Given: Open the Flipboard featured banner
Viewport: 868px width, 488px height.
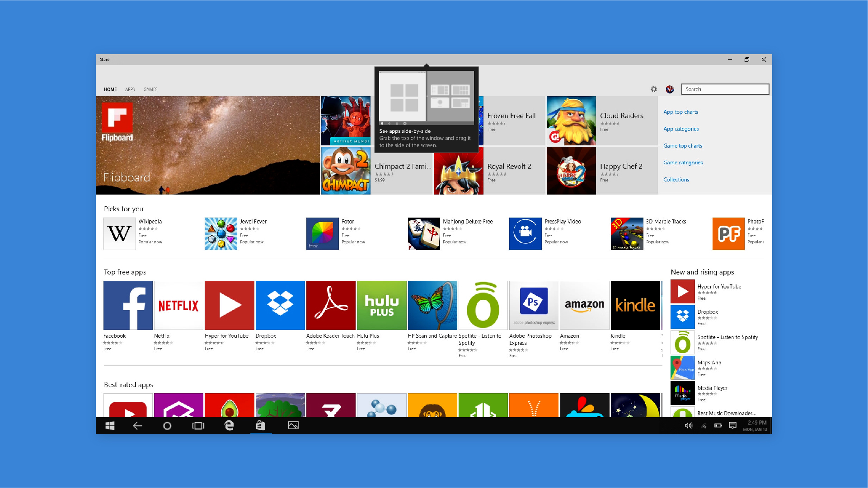Looking at the screenshot, I should [x=207, y=145].
